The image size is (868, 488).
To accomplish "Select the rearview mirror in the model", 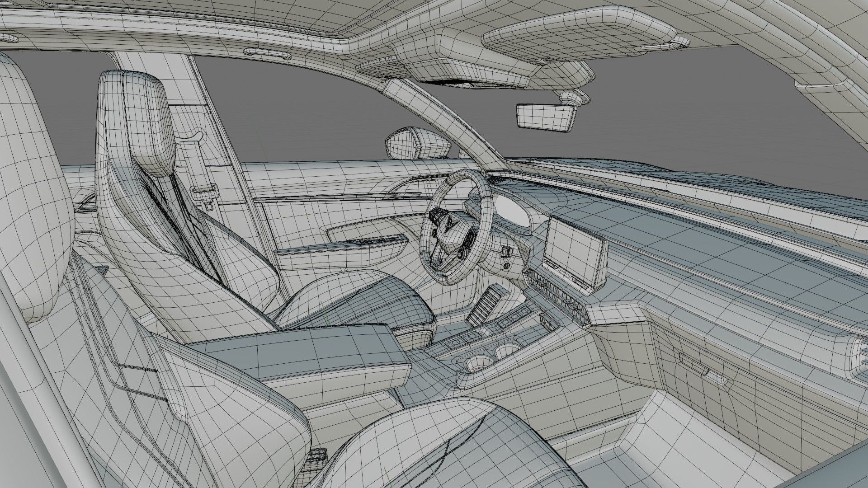I will pos(546,117).
